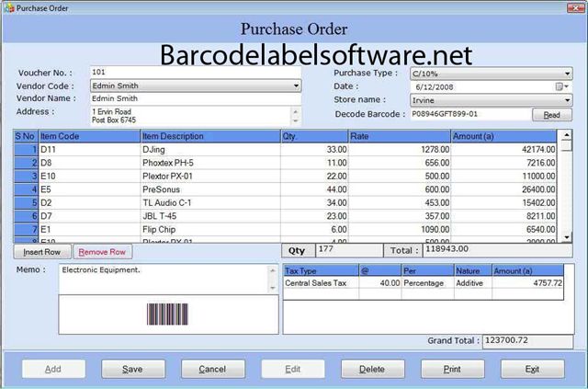Click the TL Audio C-1 cell
This screenshot has width=588, height=389.
point(210,202)
